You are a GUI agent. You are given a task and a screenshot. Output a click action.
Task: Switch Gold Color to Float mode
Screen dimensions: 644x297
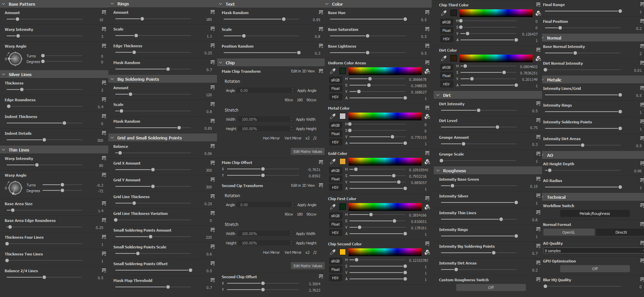point(335,179)
